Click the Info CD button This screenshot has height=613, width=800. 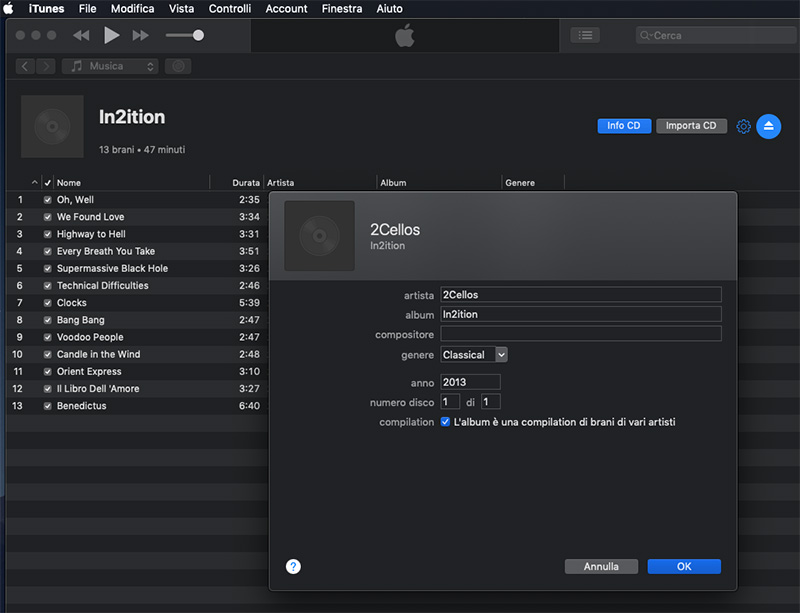click(x=624, y=126)
